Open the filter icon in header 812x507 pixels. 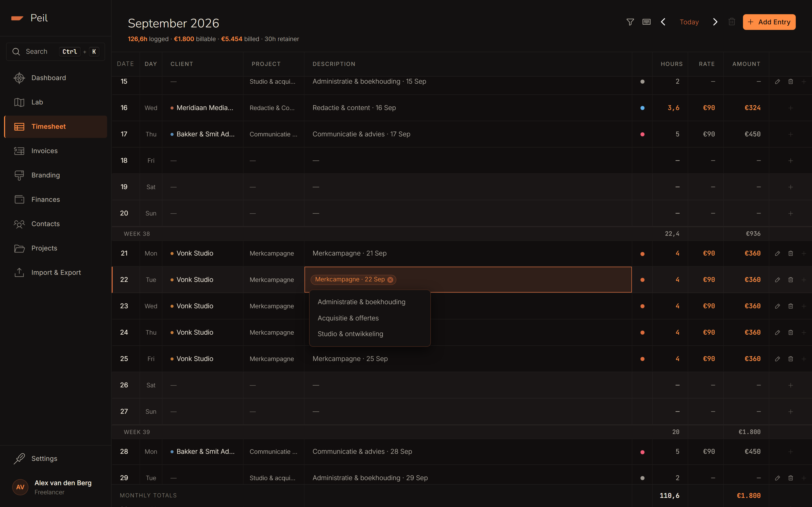(630, 22)
